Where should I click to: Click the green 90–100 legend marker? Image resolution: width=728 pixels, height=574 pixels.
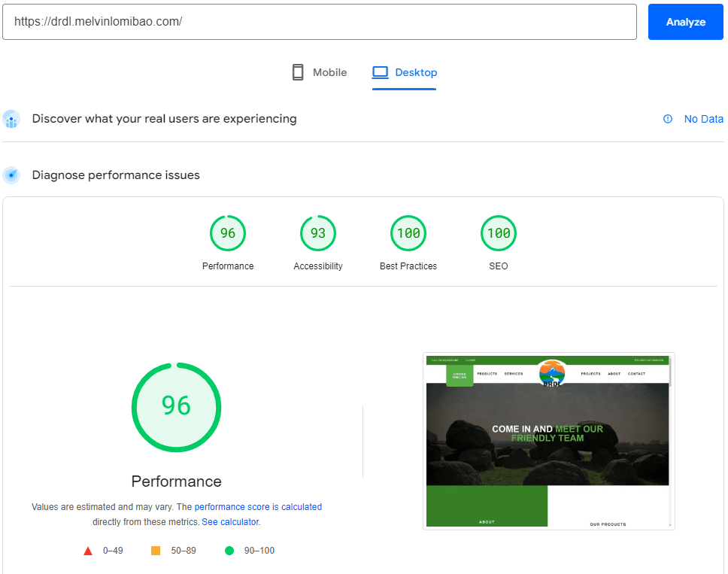229,550
